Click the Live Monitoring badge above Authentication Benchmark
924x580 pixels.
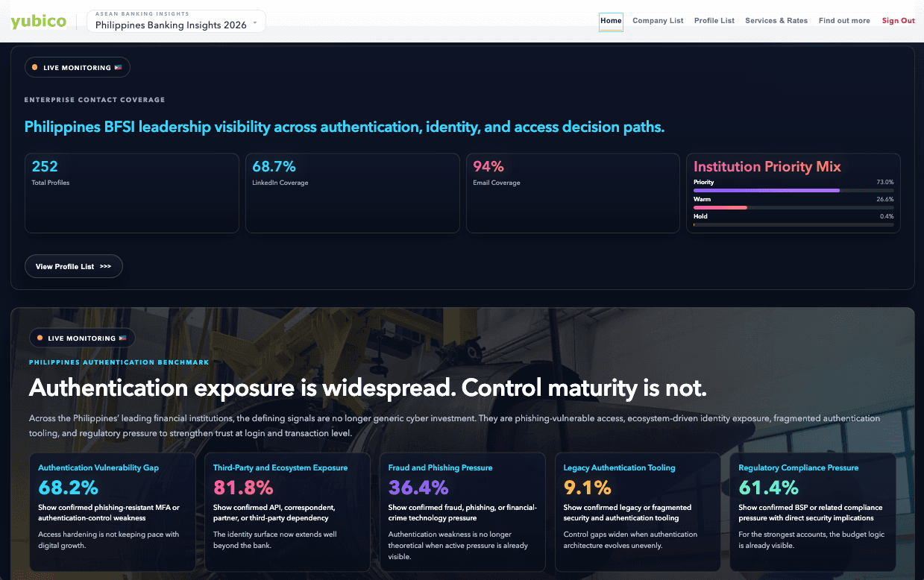(x=82, y=338)
